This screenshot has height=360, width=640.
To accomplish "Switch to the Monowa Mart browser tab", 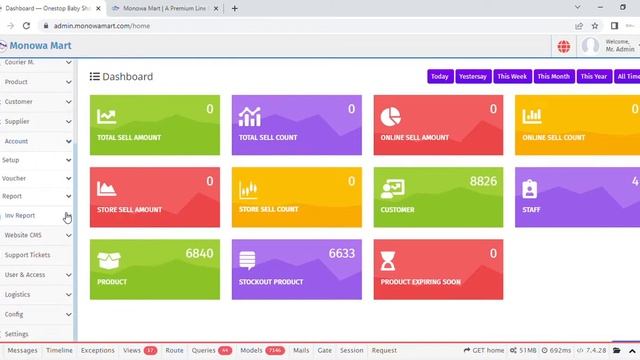I will [x=164, y=8].
